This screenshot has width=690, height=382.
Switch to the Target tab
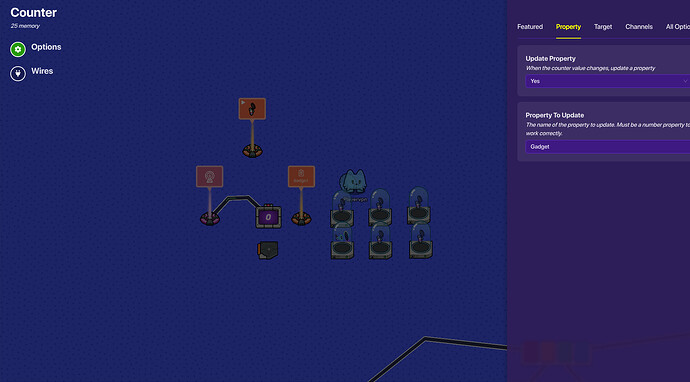[603, 27]
